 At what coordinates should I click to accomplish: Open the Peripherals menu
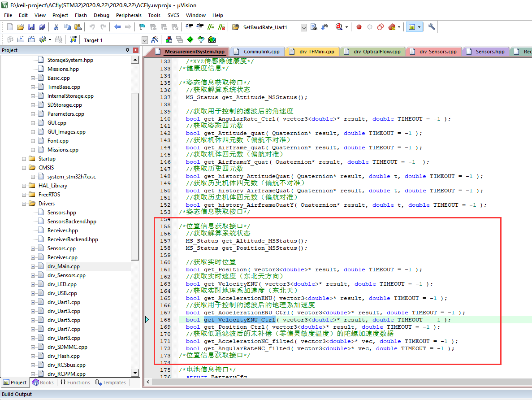click(x=128, y=15)
